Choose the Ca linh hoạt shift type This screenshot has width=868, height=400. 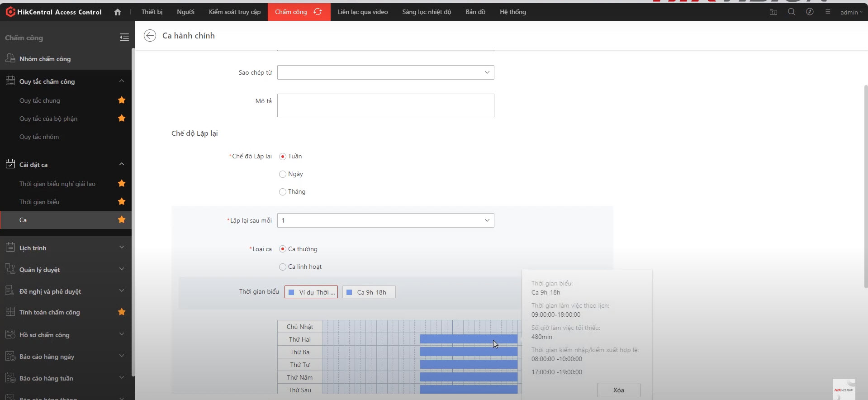click(x=283, y=267)
